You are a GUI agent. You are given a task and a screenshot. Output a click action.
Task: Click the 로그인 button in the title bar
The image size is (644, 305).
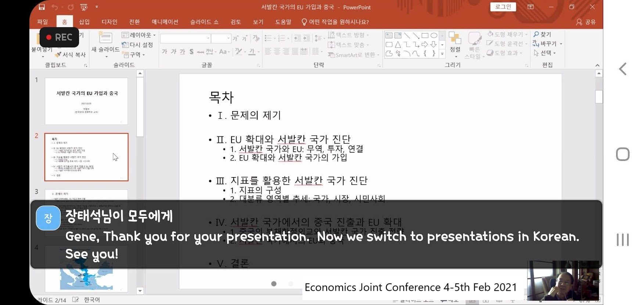point(503,7)
